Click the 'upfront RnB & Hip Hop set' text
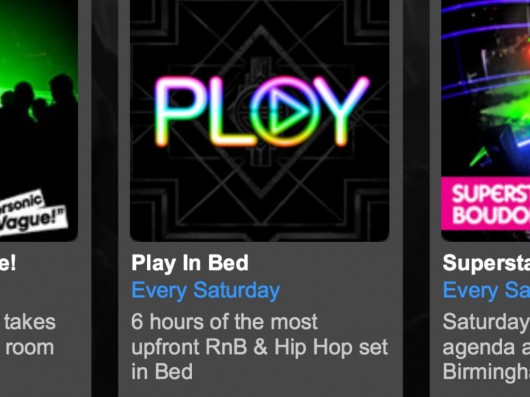 tap(259, 347)
